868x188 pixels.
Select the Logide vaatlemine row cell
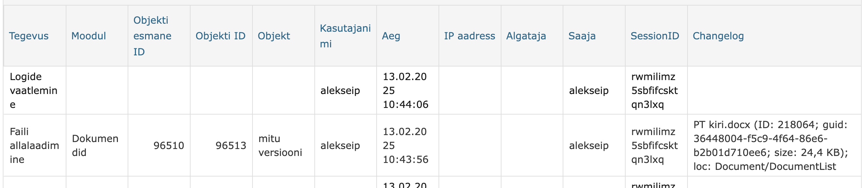pyautogui.click(x=34, y=91)
